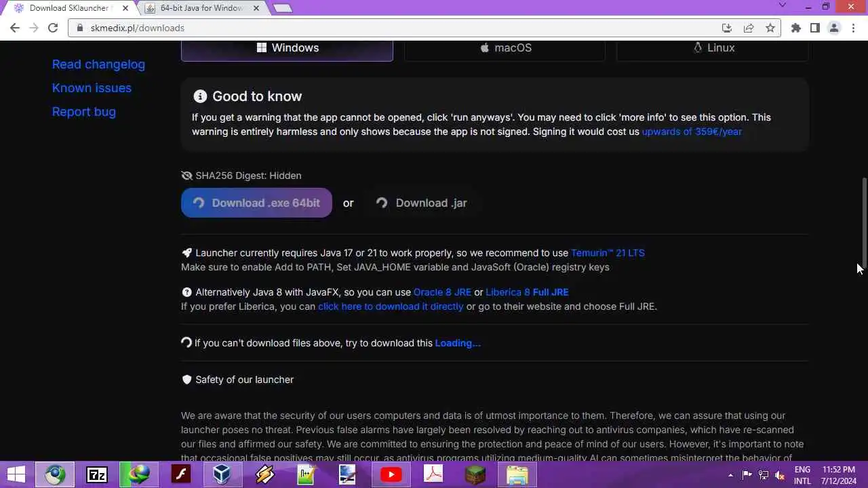Open Internet Download Manager from the taskbar
The image size is (868, 488).
139,474
